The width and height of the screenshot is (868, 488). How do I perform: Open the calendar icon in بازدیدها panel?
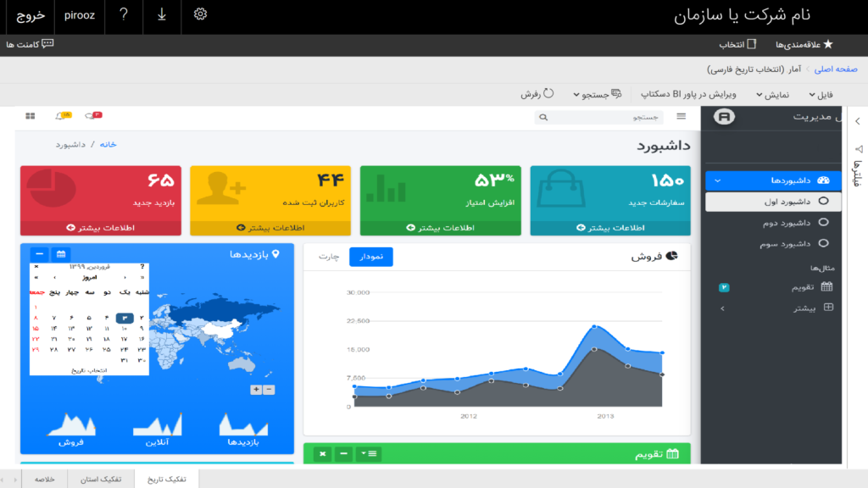pos(61,254)
